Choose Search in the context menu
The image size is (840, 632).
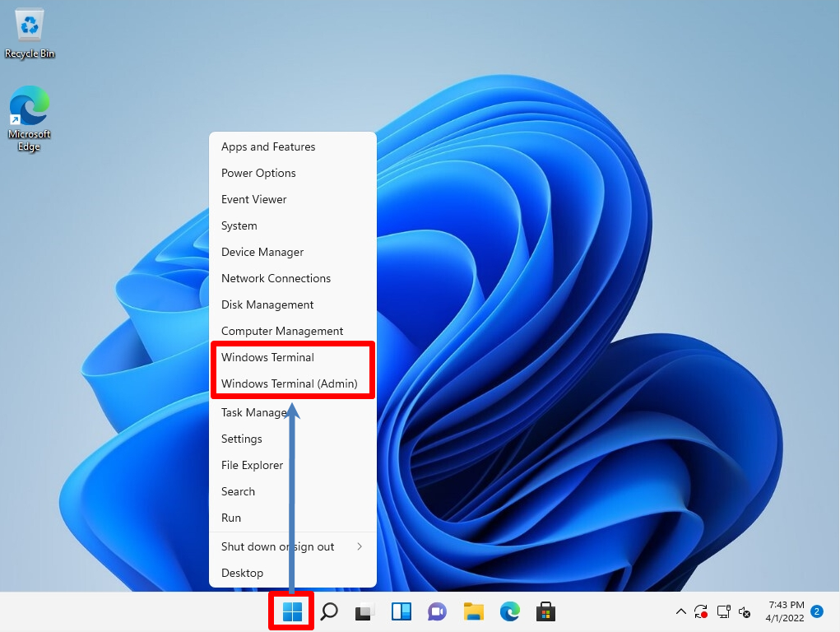click(293, 491)
